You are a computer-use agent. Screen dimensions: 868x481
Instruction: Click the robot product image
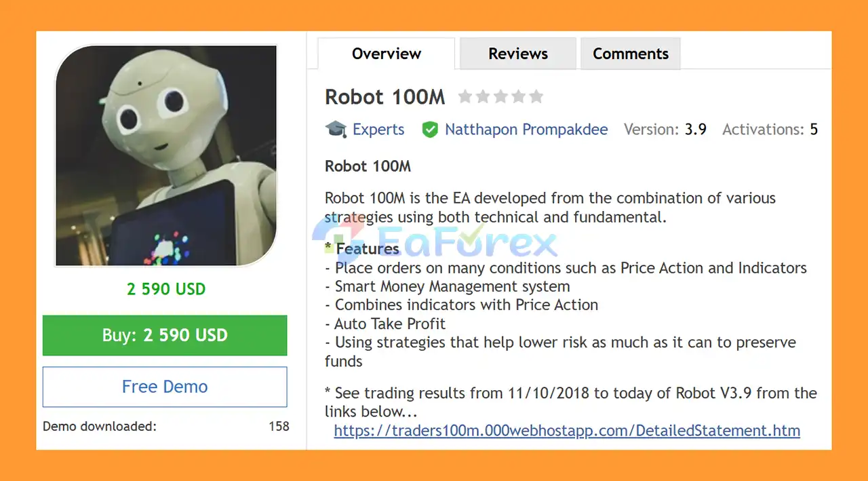[x=166, y=155]
